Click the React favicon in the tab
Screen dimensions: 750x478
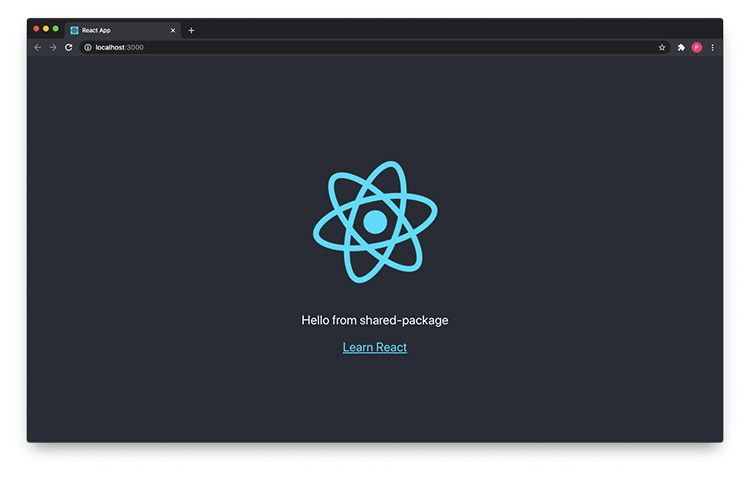[74, 30]
